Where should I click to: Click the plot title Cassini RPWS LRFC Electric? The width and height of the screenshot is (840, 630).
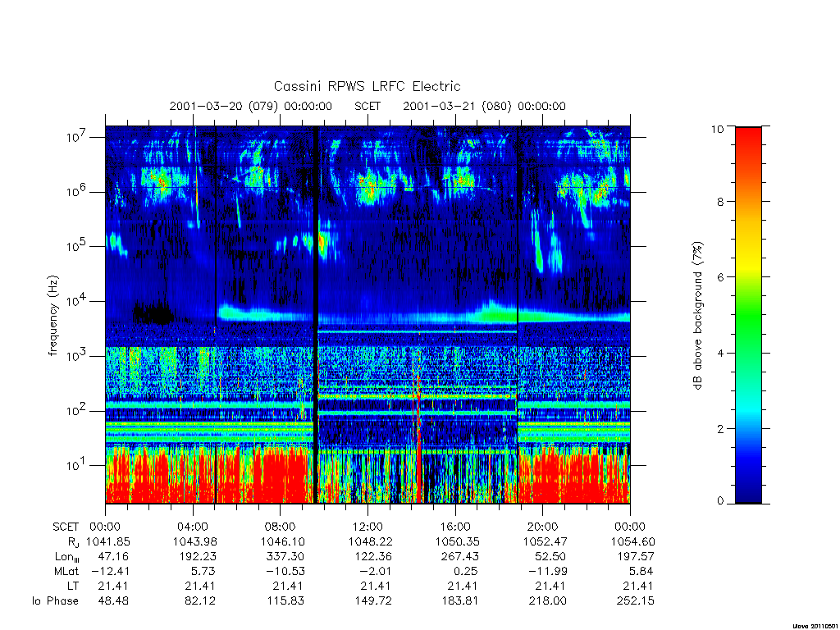(367, 86)
